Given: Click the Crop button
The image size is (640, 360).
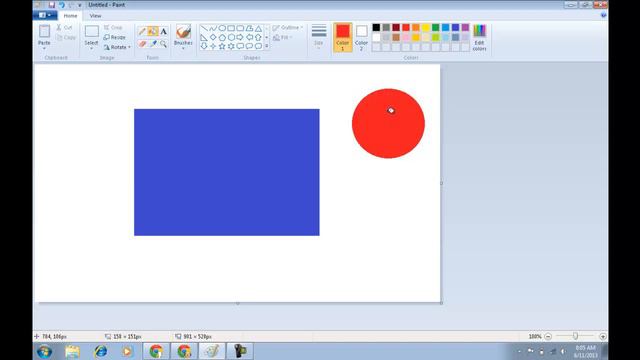Looking at the screenshot, I should (113, 27).
